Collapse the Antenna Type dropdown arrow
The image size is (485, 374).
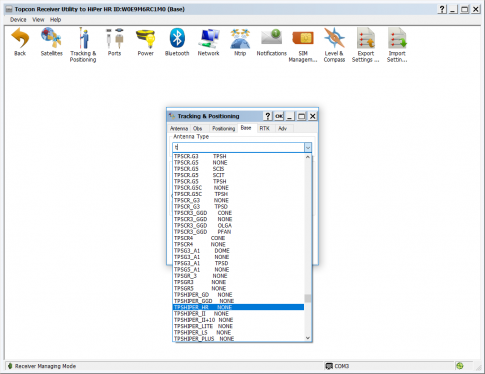pyautogui.click(x=308, y=148)
